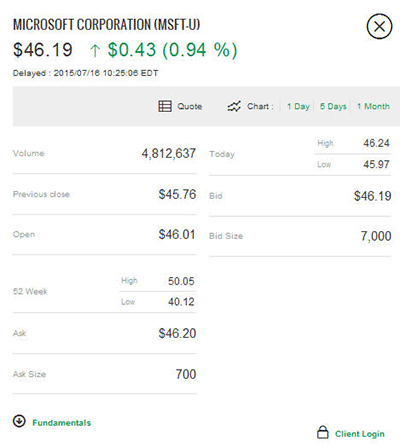This screenshot has height=447, width=400.
Task: Click the Chart line graph icon
Action: point(234,106)
